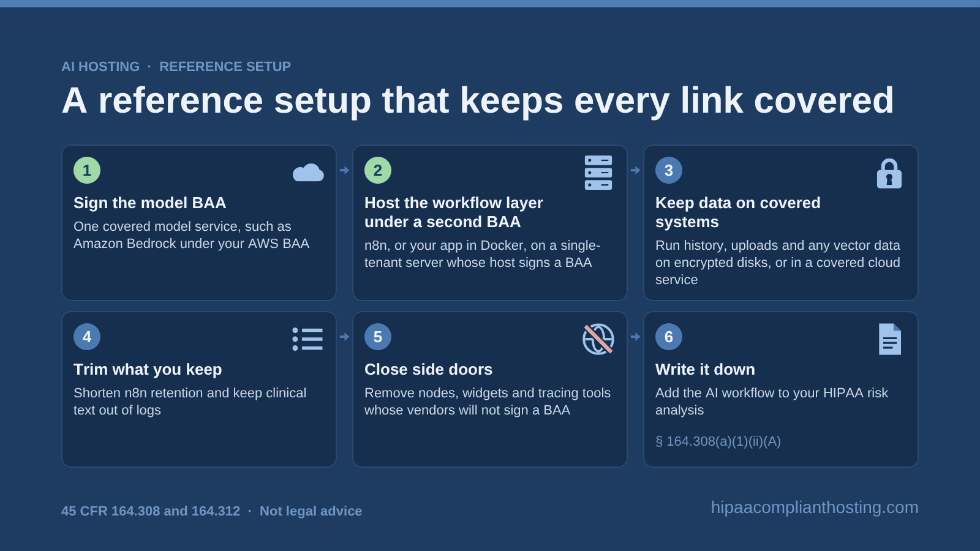
Task: Click the document icon in card 6
Action: tap(890, 339)
